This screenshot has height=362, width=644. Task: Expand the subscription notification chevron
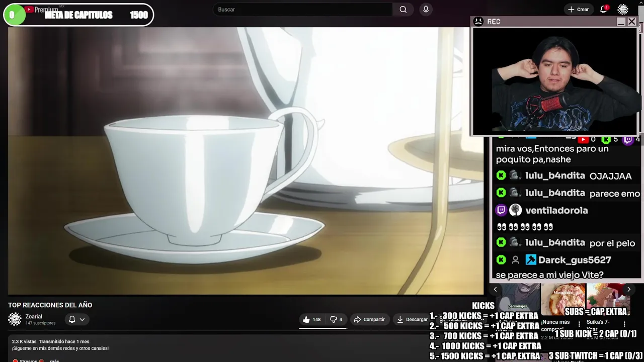(82, 319)
